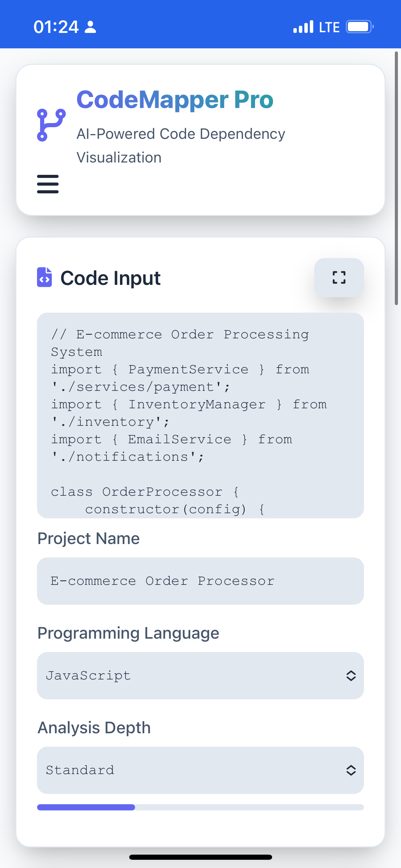
Task: Tap the home indicator bar
Action: [x=200, y=857]
